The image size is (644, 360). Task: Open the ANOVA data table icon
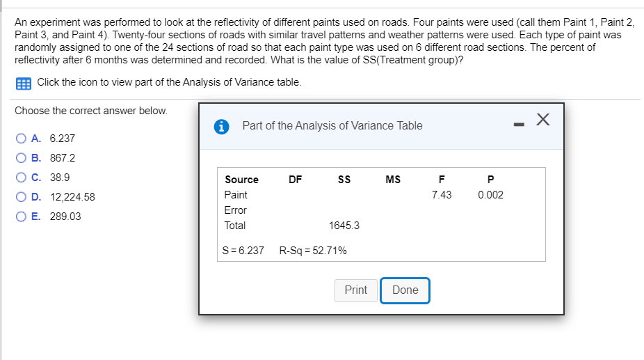(x=22, y=83)
